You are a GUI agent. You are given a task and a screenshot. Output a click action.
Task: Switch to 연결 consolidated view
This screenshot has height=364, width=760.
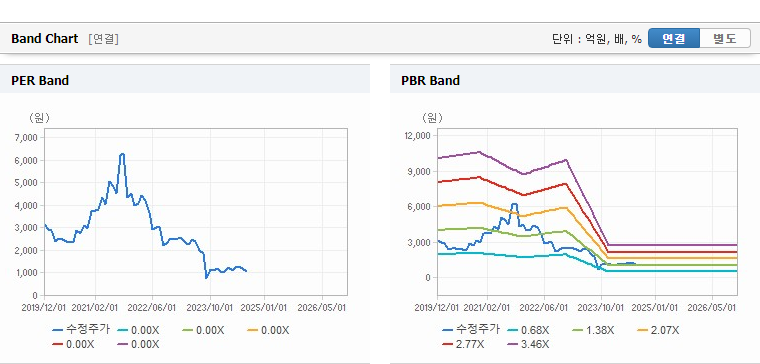point(674,39)
